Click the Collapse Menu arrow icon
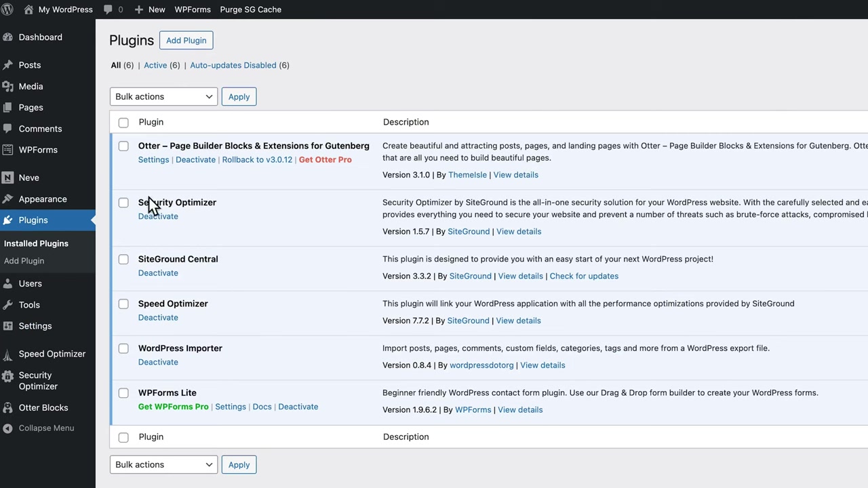 [7, 428]
